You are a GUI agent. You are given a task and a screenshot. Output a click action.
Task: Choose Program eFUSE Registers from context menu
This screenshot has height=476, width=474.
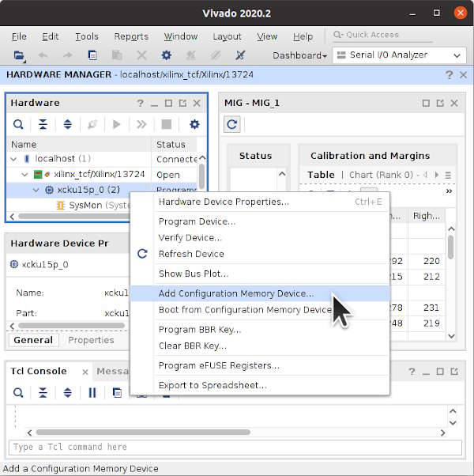click(x=260, y=365)
